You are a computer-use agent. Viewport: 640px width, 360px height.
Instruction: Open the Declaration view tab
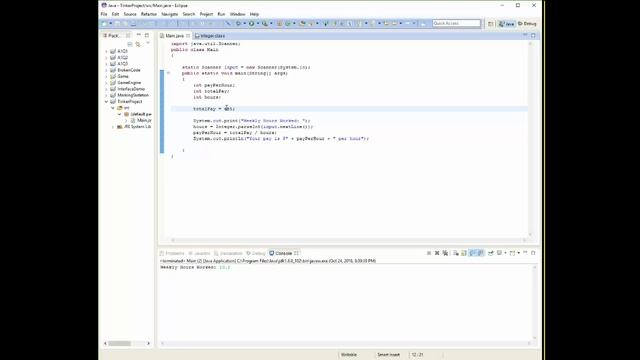click(x=229, y=253)
